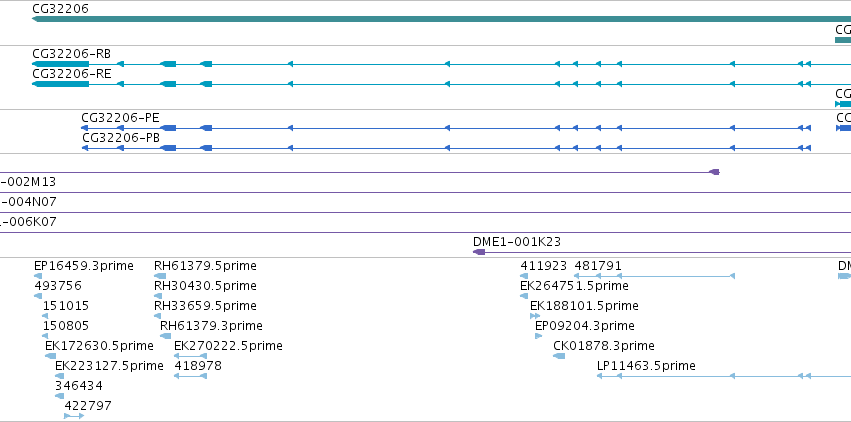Select the RH33659.5prime EST label

(205, 306)
